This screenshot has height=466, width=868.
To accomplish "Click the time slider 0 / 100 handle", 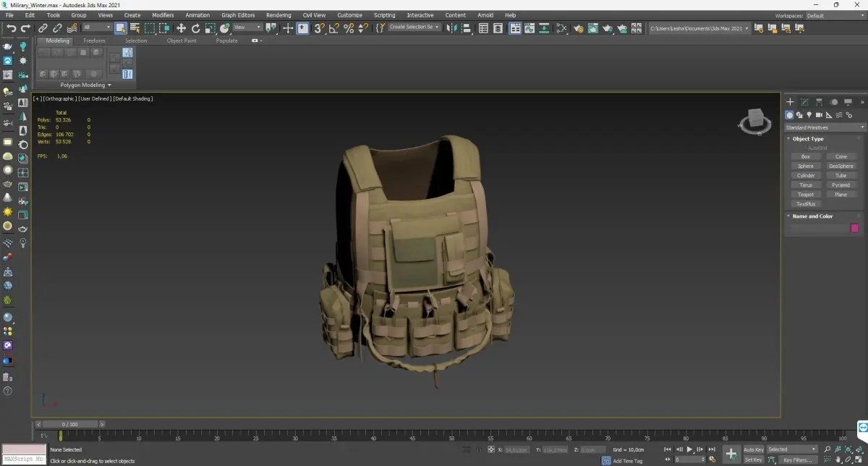I will point(69,424).
